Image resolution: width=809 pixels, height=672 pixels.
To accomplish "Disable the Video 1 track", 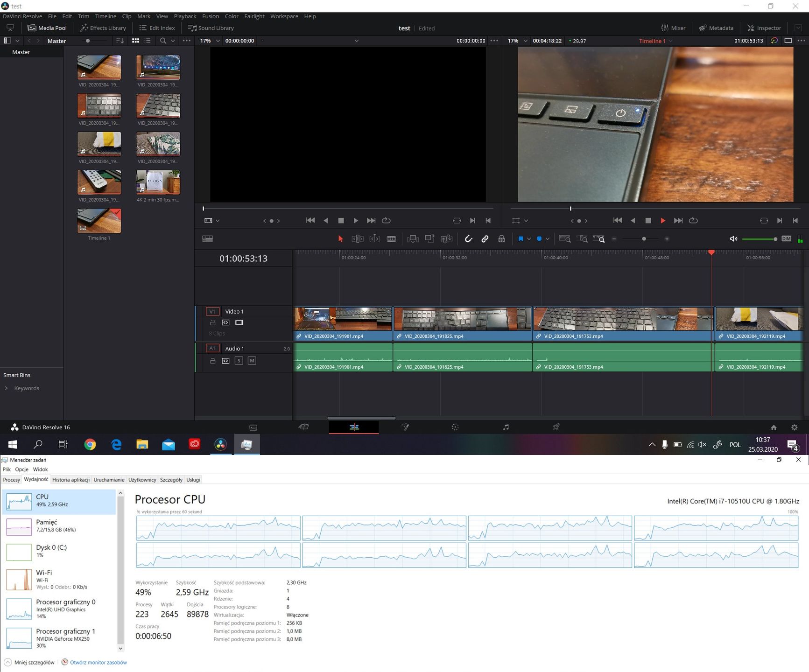I will 239,322.
